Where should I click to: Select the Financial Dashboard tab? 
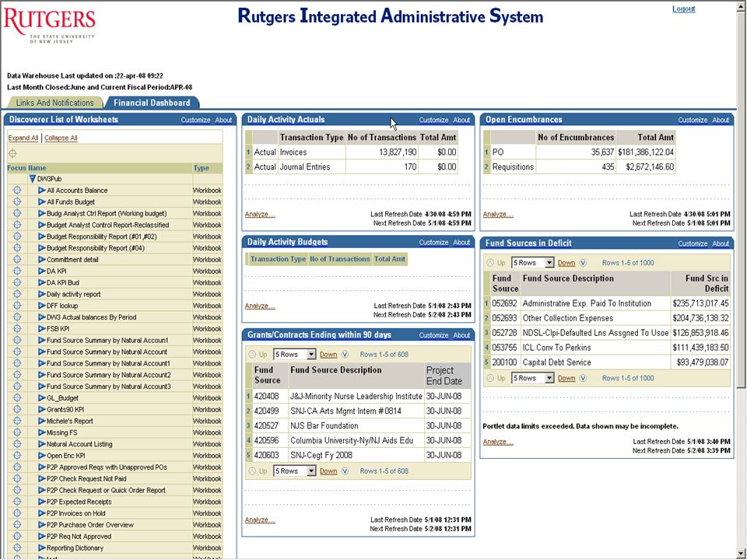point(152,103)
